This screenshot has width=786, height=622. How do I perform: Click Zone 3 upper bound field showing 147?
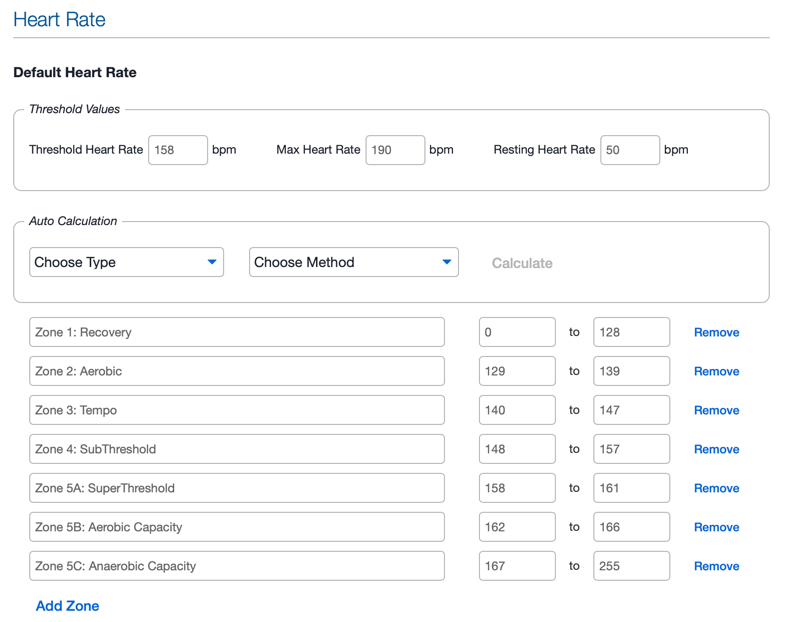pyautogui.click(x=632, y=410)
